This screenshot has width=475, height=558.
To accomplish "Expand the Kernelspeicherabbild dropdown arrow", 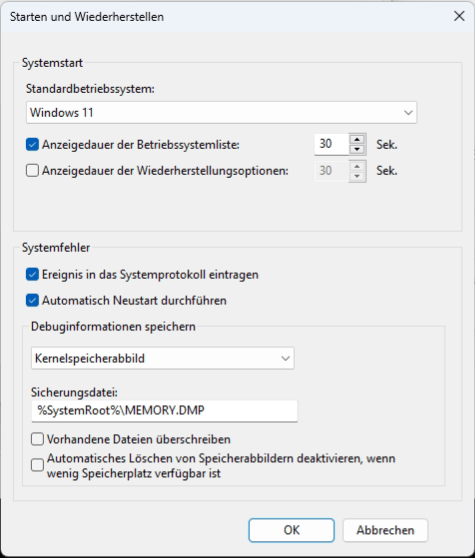I will tap(285, 358).
